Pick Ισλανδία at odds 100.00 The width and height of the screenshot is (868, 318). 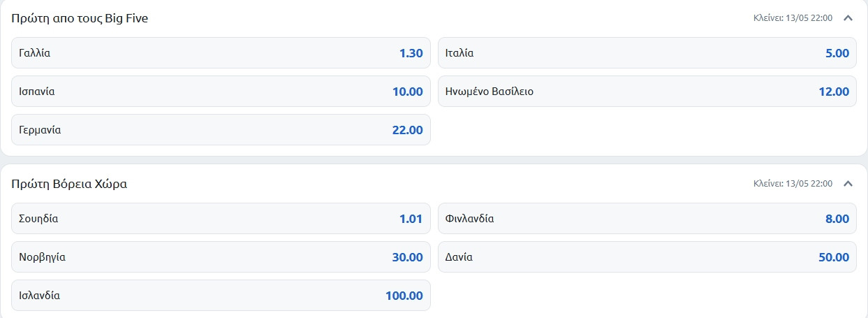(221, 296)
